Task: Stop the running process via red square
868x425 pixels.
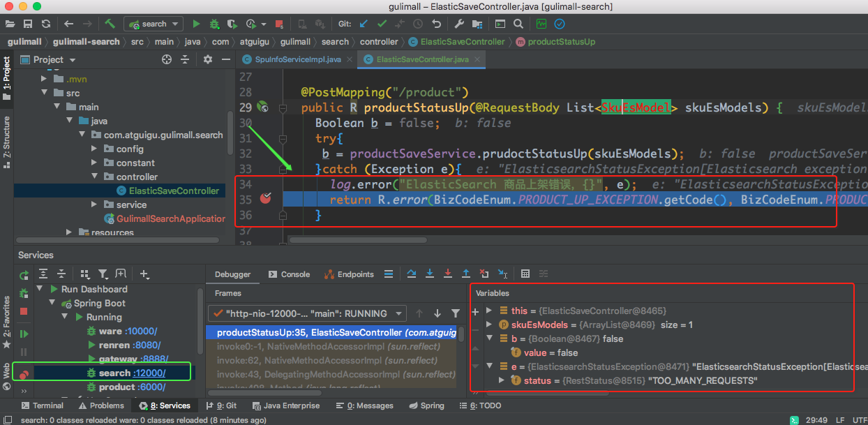Action: [x=279, y=24]
